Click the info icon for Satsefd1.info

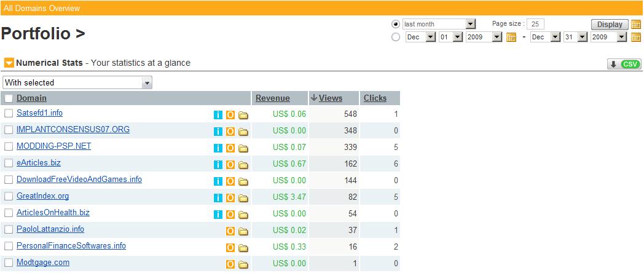218,114
